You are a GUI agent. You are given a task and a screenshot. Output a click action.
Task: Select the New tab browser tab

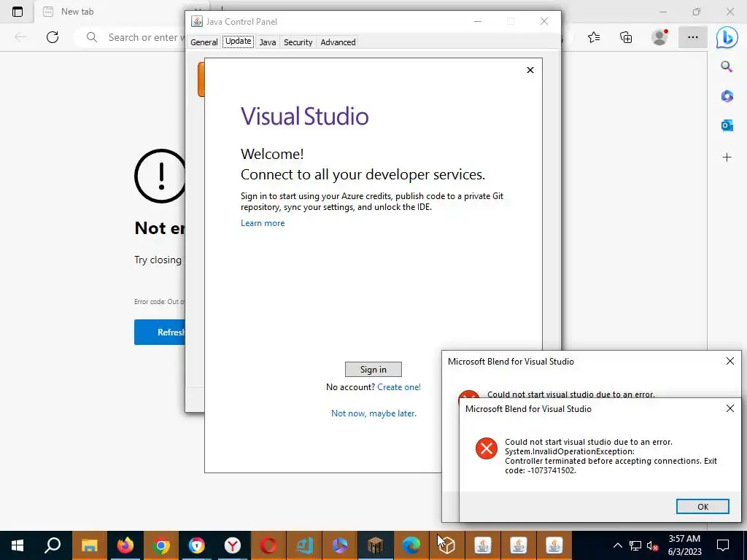109,12
